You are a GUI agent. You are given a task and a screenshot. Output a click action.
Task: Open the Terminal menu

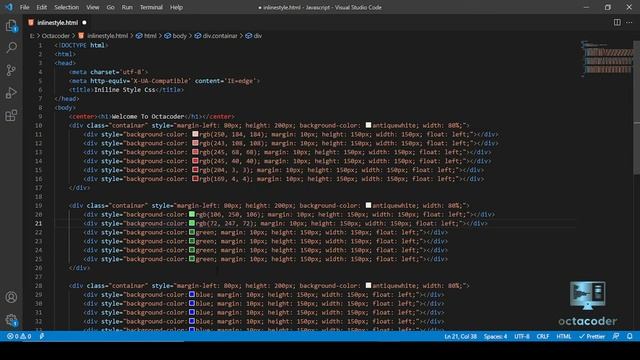151,7
